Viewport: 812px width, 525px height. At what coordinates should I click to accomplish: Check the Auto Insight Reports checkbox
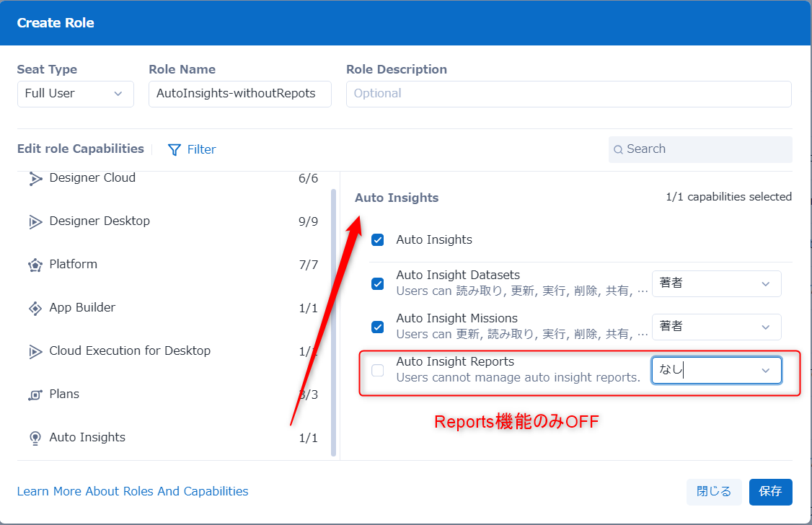pyautogui.click(x=378, y=370)
